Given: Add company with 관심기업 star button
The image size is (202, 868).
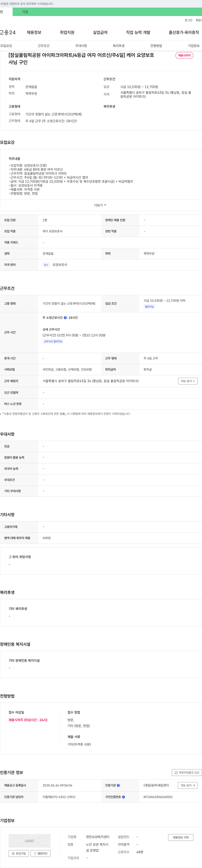Looking at the screenshot, I should tap(19, 853).
